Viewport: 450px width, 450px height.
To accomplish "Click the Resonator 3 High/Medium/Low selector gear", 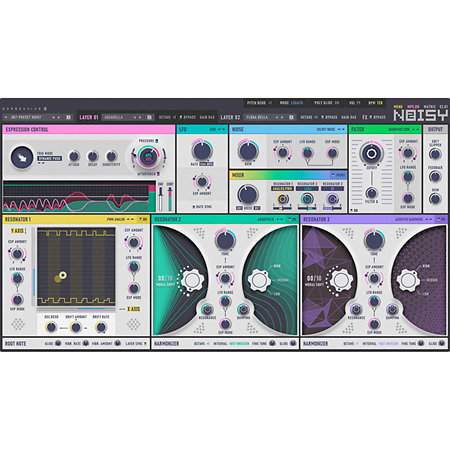I will click(408, 280).
